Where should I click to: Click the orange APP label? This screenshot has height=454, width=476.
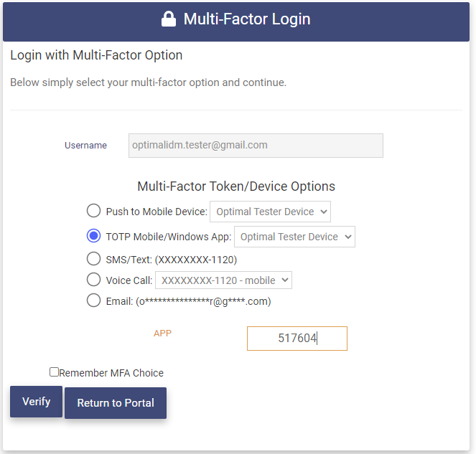point(163,334)
